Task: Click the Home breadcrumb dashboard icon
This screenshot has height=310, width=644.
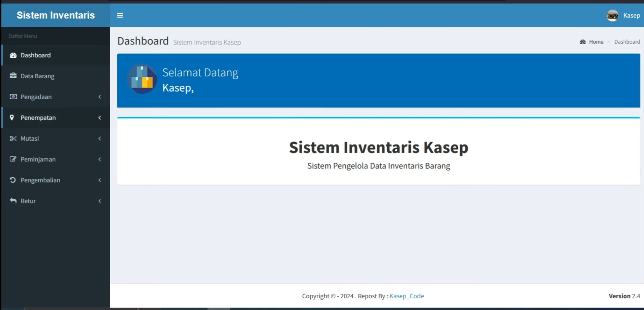Action: coord(583,42)
